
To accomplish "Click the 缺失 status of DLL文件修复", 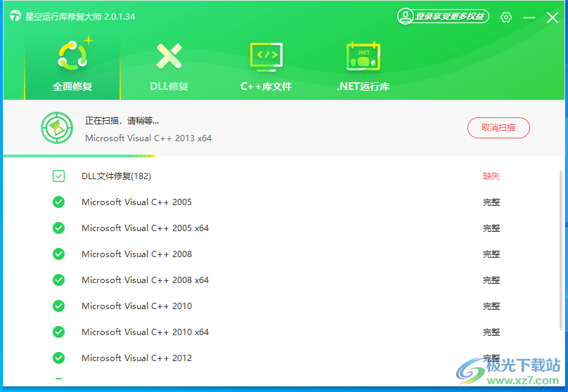I will (x=491, y=176).
